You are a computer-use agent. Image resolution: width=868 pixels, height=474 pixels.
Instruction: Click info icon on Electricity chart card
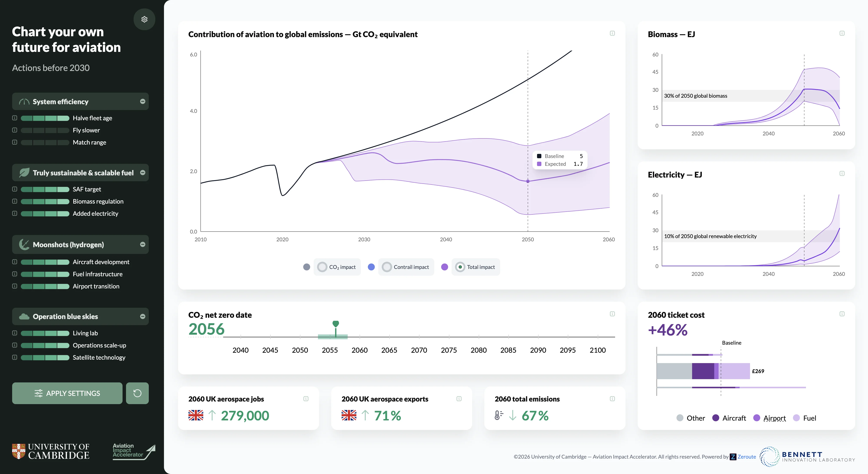pos(842,174)
